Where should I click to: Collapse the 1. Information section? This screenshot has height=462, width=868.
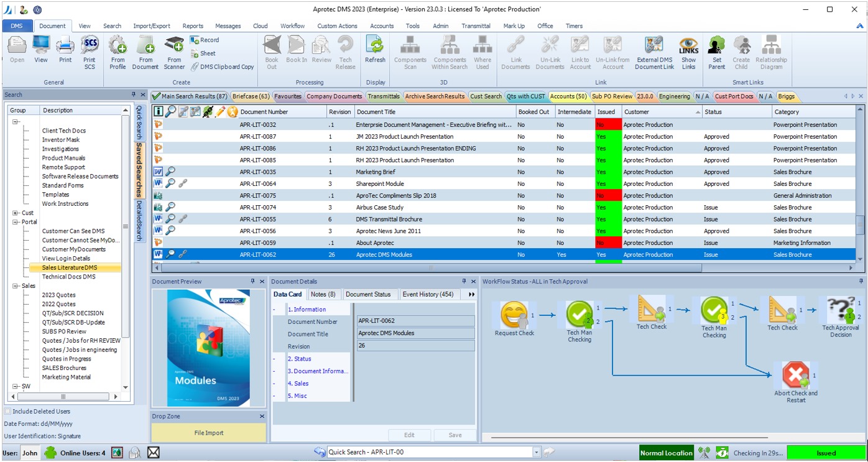[275, 310]
